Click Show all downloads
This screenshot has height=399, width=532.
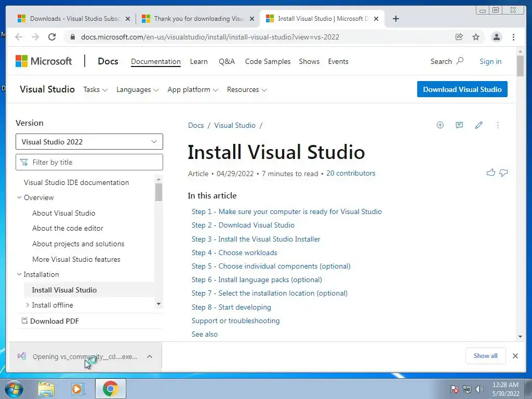pyautogui.click(x=486, y=356)
